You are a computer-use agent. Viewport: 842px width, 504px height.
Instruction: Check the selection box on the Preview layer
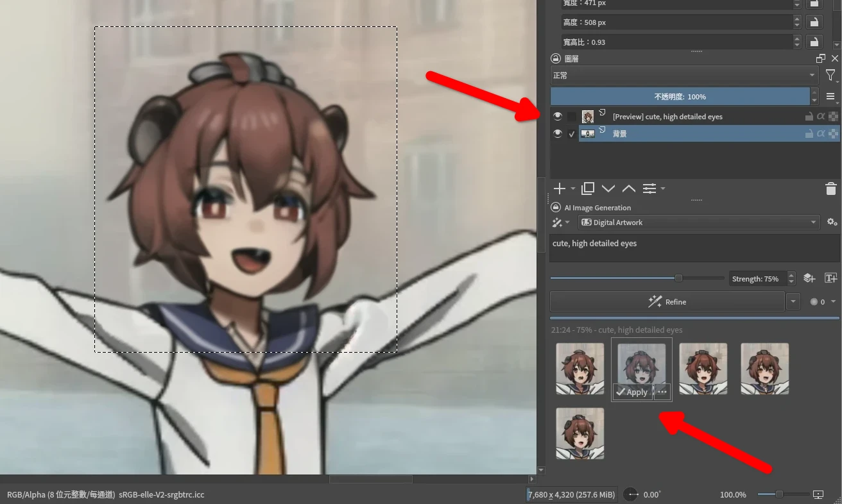(572, 117)
